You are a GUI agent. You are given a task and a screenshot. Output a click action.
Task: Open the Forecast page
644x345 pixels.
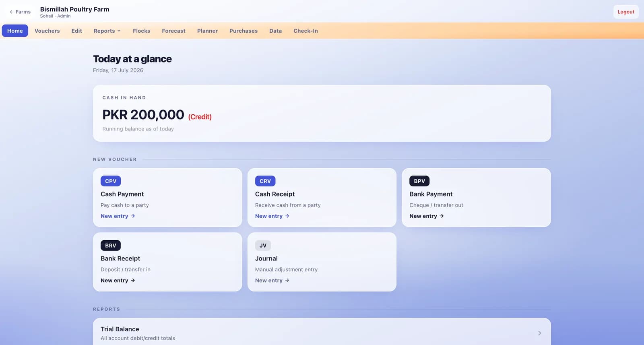pos(173,31)
